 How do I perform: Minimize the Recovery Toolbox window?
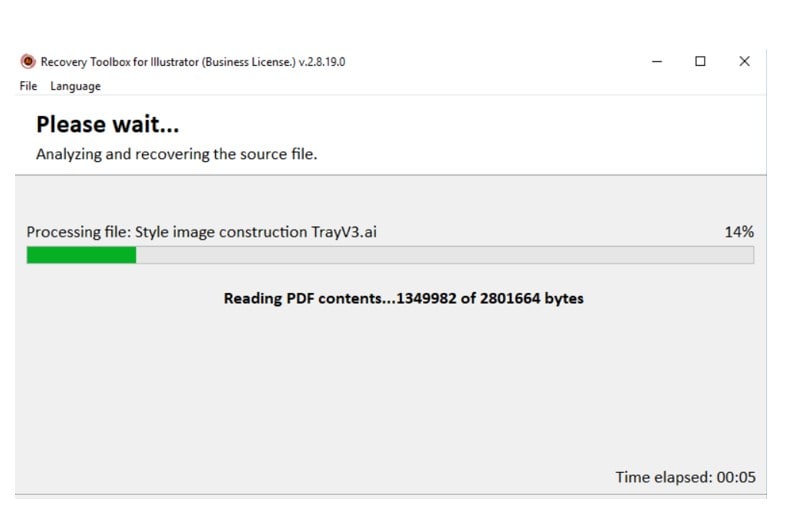pyautogui.click(x=657, y=61)
